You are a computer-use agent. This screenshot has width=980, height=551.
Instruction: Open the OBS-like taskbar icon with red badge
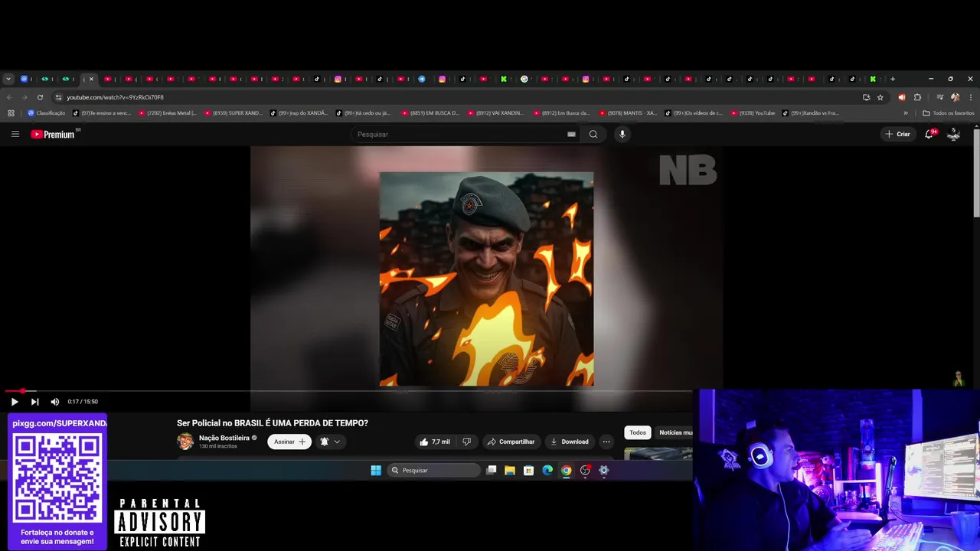click(586, 471)
